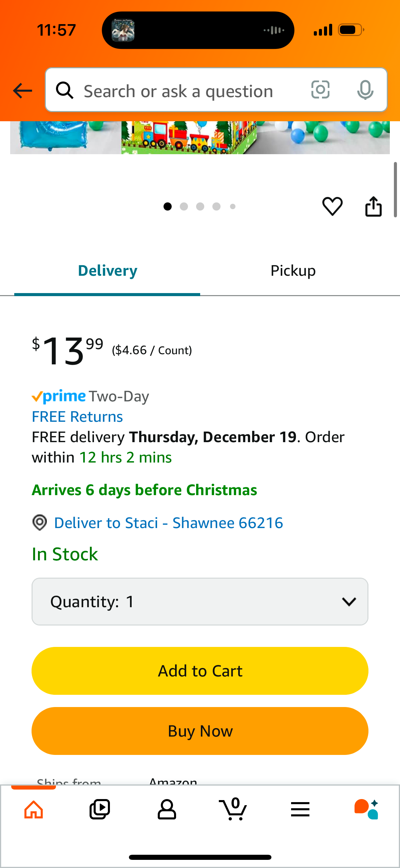Open the Inspire video feed icon
The image size is (400, 868).
[100, 809]
